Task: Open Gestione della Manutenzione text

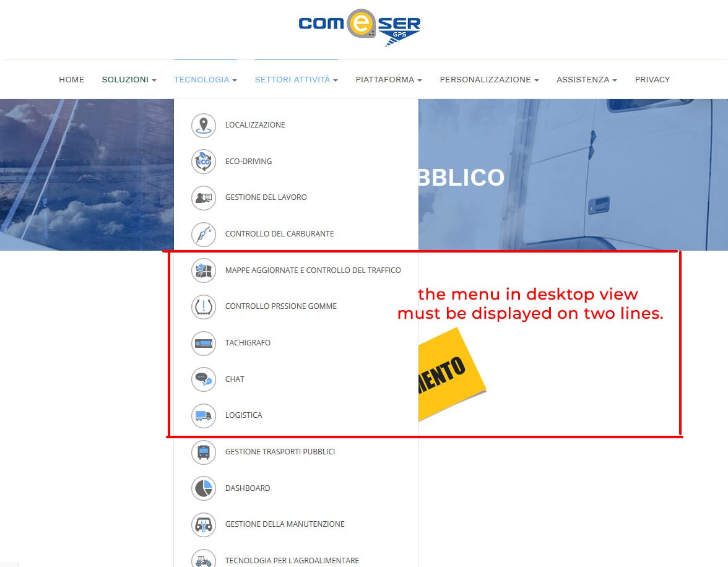Action: (x=285, y=524)
